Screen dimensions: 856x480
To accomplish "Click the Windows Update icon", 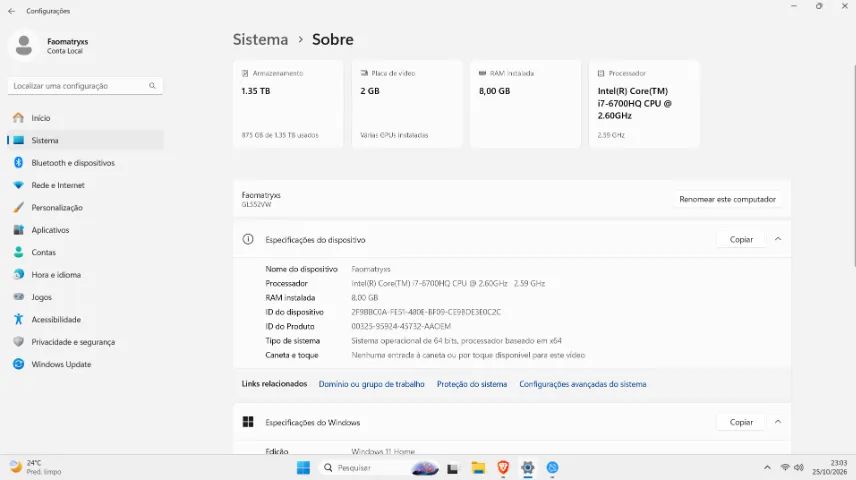I will pyautogui.click(x=19, y=364).
